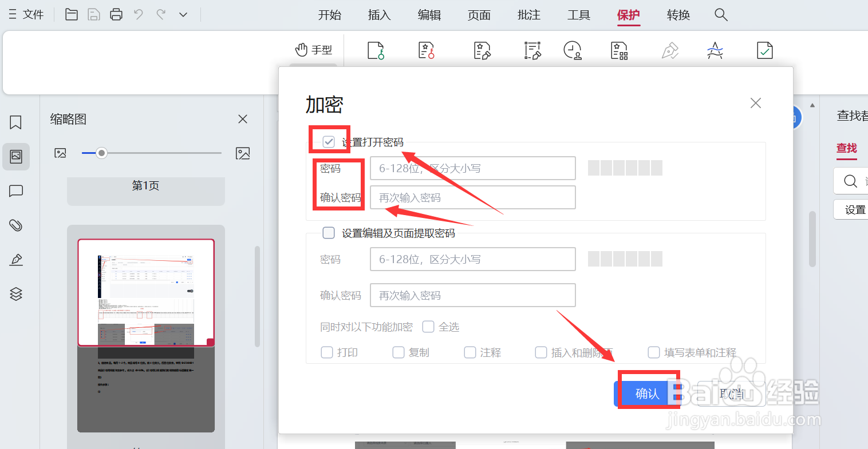Expand the toolbar chevron dropdown
This screenshot has width=868, height=449.
pyautogui.click(x=183, y=14)
